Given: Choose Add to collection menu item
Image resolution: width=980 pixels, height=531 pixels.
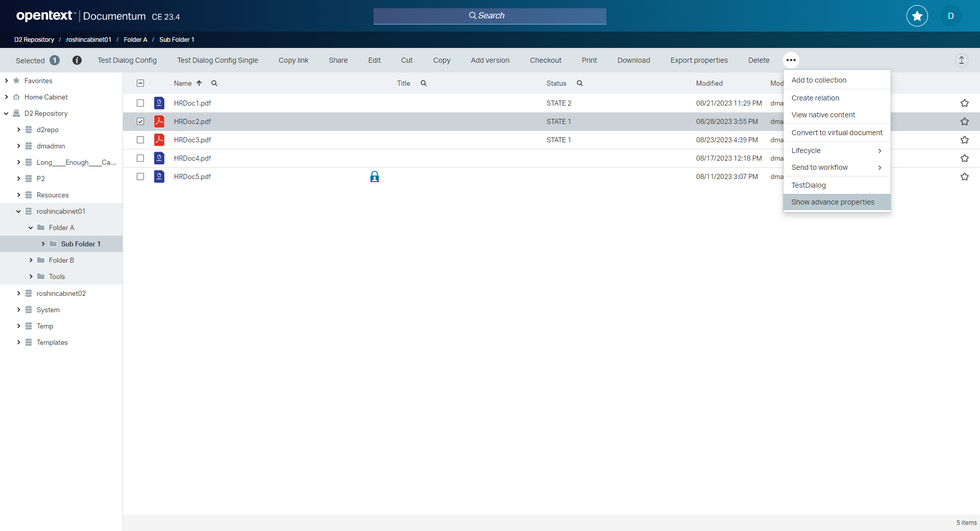Looking at the screenshot, I should 837,80.
